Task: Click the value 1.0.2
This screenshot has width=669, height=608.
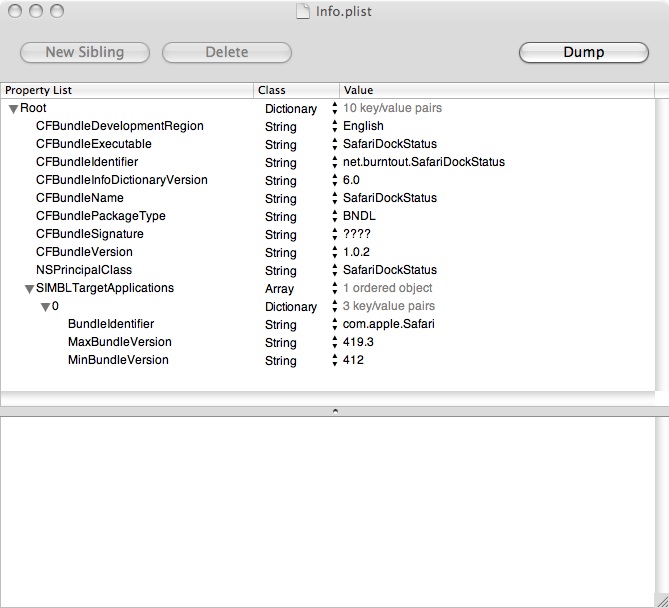Action: pos(356,252)
